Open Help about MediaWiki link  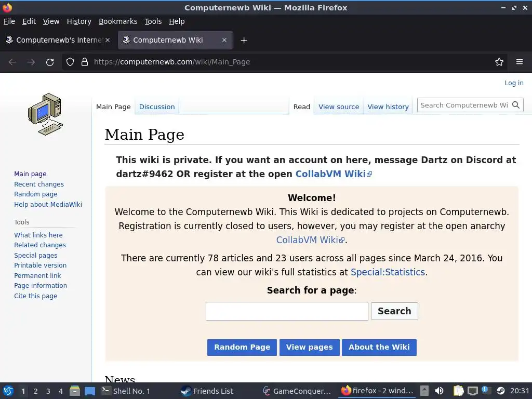[48, 204]
